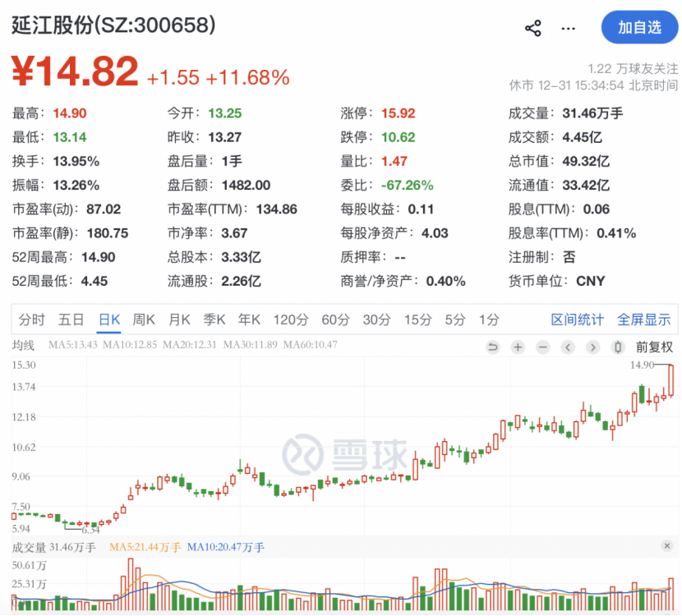The image size is (682, 616).
Task: Share this stock page via share icon
Action: coord(532,27)
